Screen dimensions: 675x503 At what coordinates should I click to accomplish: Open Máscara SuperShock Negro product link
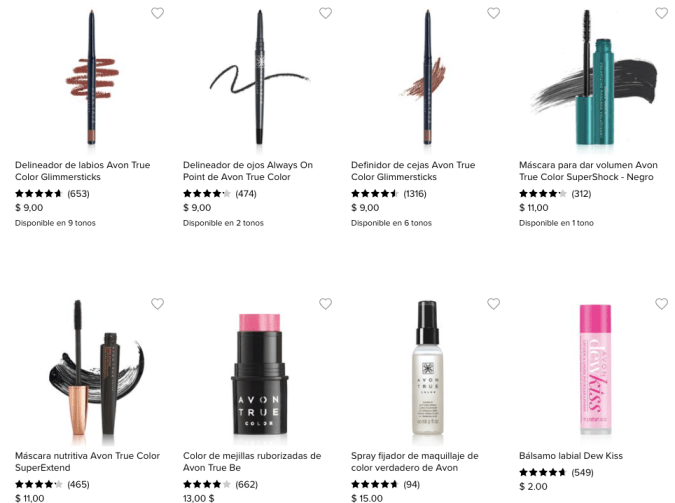click(588, 171)
